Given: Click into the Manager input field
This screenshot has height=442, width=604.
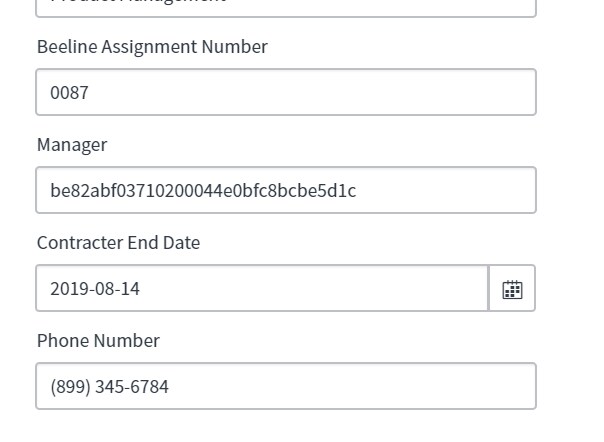Looking at the screenshot, I should [x=286, y=190].
